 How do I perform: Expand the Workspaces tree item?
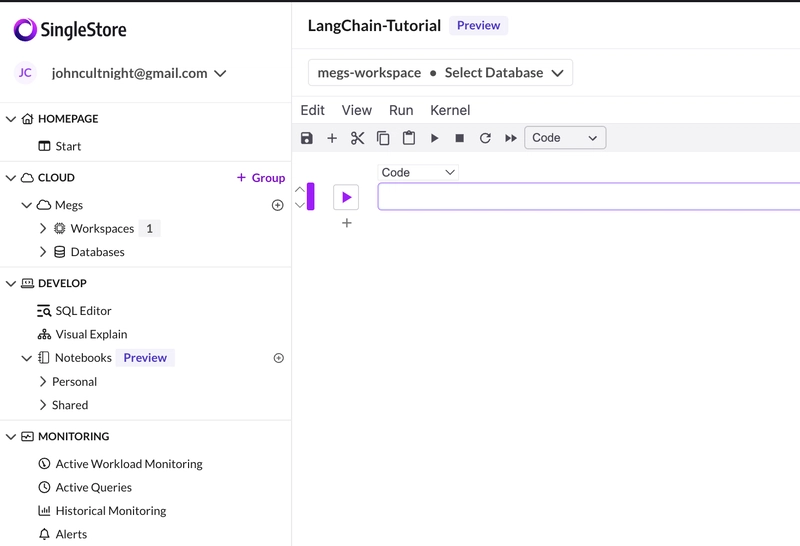(43, 228)
